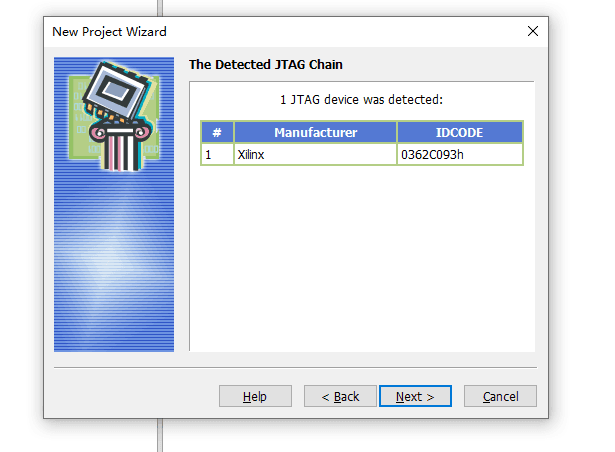
Task: Select the Xilinx manufacturer cell
Action: tap(315, 154)
